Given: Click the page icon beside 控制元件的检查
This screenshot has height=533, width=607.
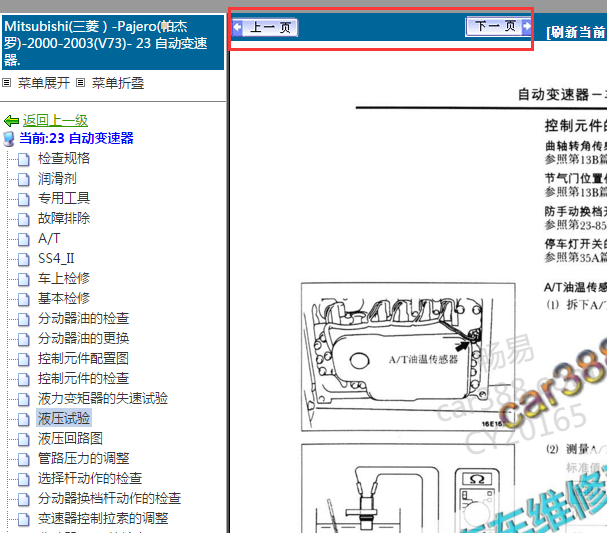Looking at the screenshot, I should (x=24, y=379).
